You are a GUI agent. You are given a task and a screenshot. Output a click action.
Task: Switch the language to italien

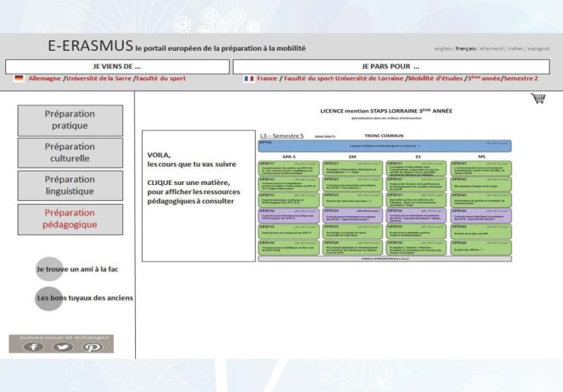click(515, 49)
